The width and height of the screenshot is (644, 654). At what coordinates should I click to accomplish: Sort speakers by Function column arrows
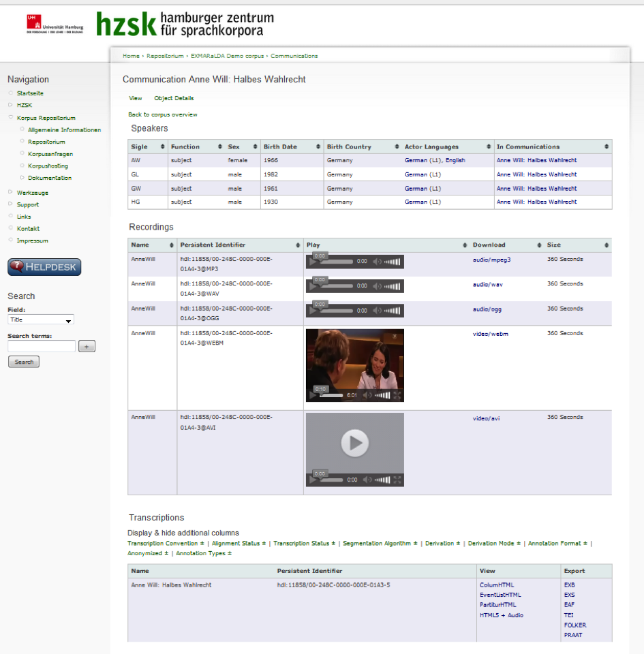tap(220, 147)
